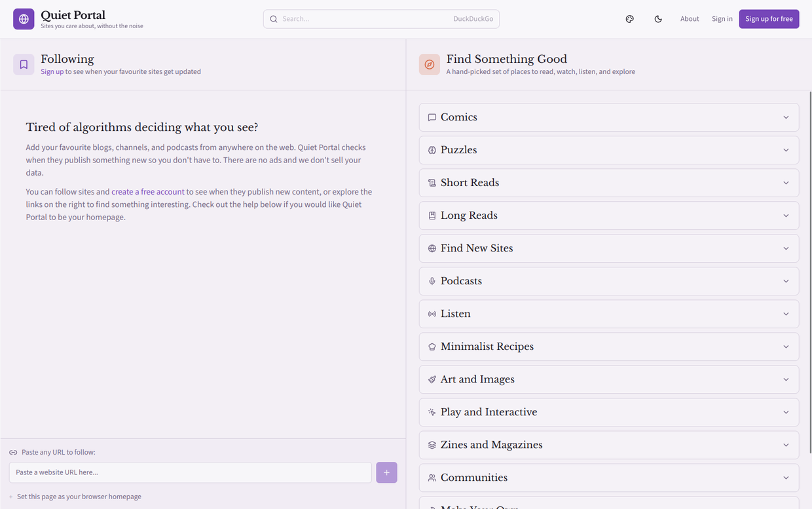Expand the Long Reads chevron

pos(786,216)
